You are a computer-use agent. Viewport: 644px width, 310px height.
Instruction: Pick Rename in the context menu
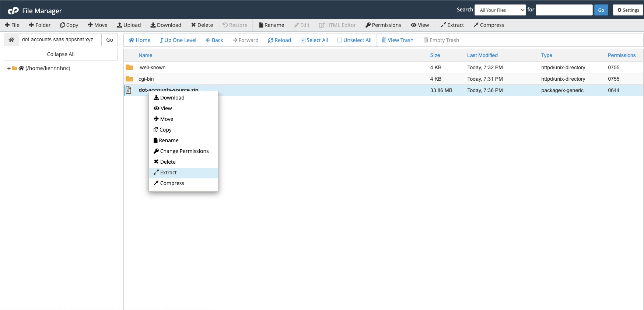(x=168, y=140)
